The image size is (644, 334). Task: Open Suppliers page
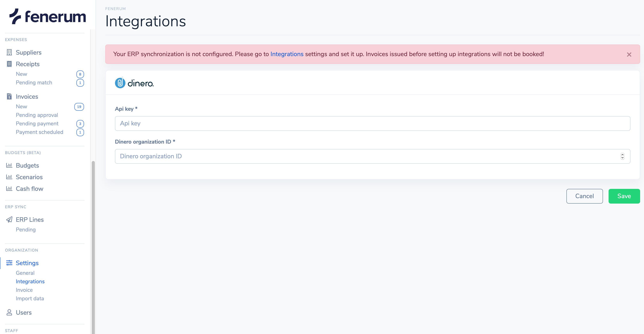(x=28, y=52)
